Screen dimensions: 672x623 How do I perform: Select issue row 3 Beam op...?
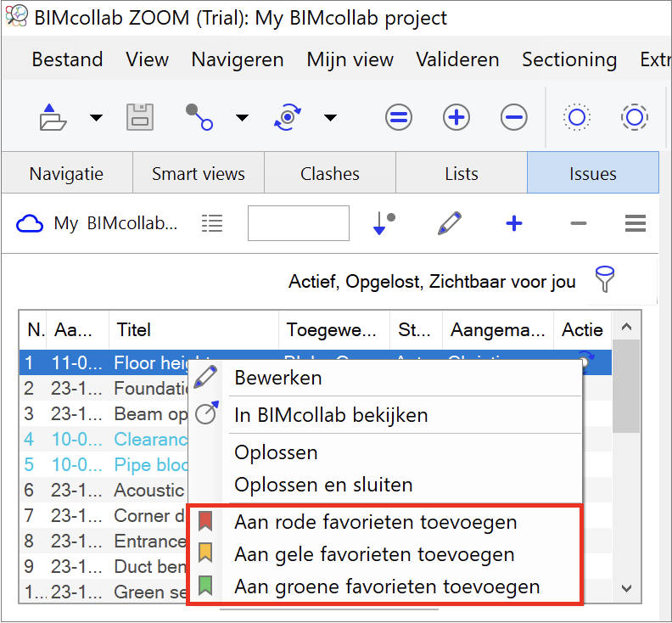[104, 413]
